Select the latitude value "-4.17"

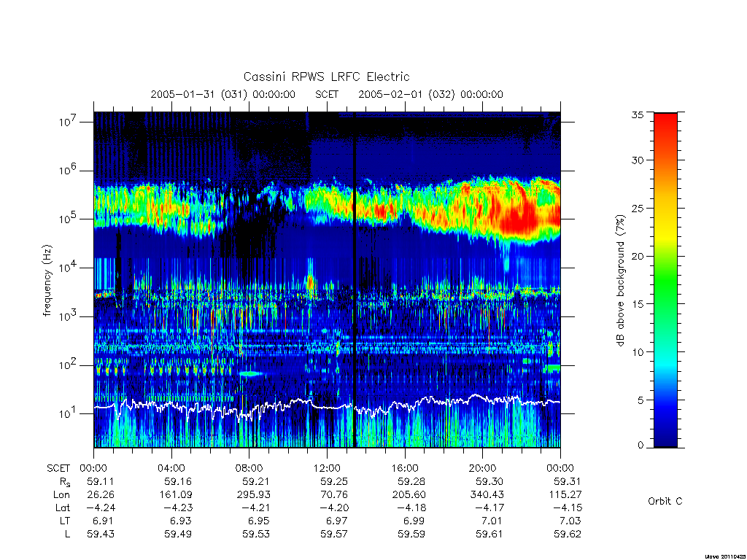[x=489, y=507]
